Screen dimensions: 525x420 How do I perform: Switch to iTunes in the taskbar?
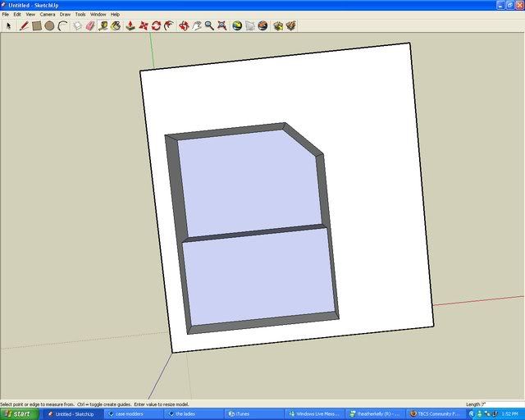(254, 414)
